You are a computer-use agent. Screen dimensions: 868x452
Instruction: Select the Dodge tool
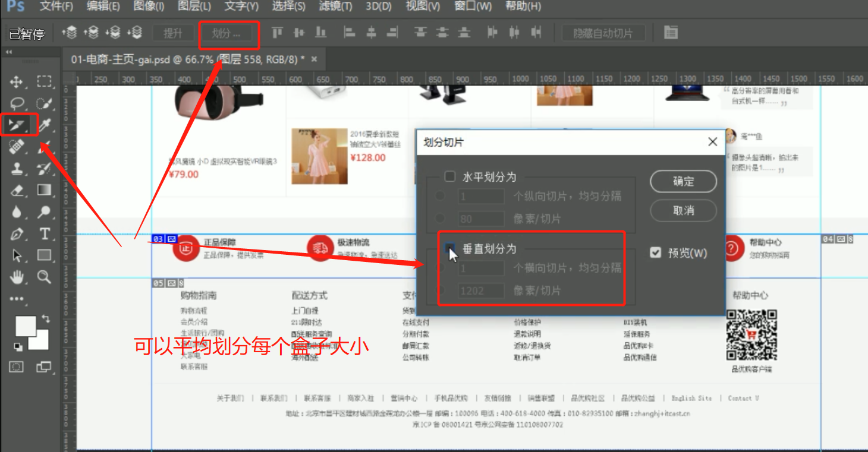44,212
